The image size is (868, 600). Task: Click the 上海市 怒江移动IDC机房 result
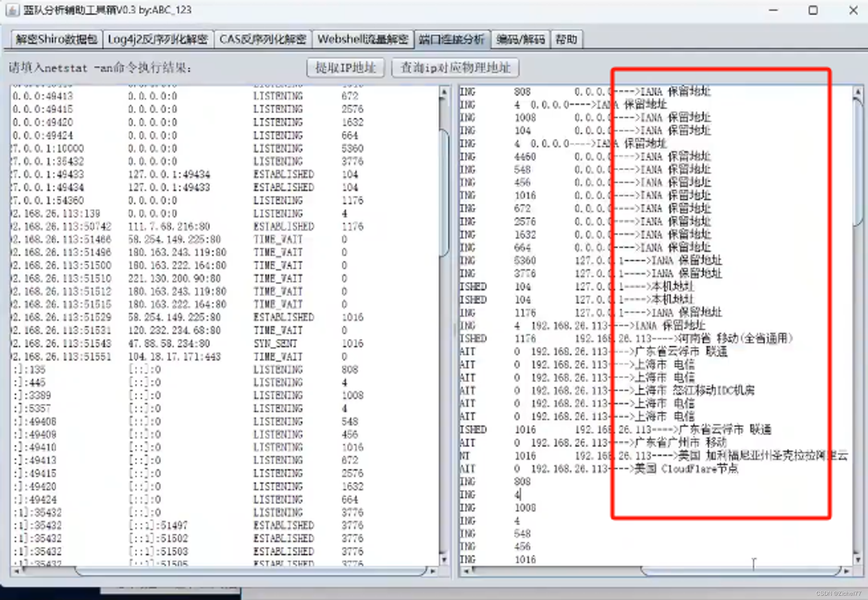[x=694, y=390]
